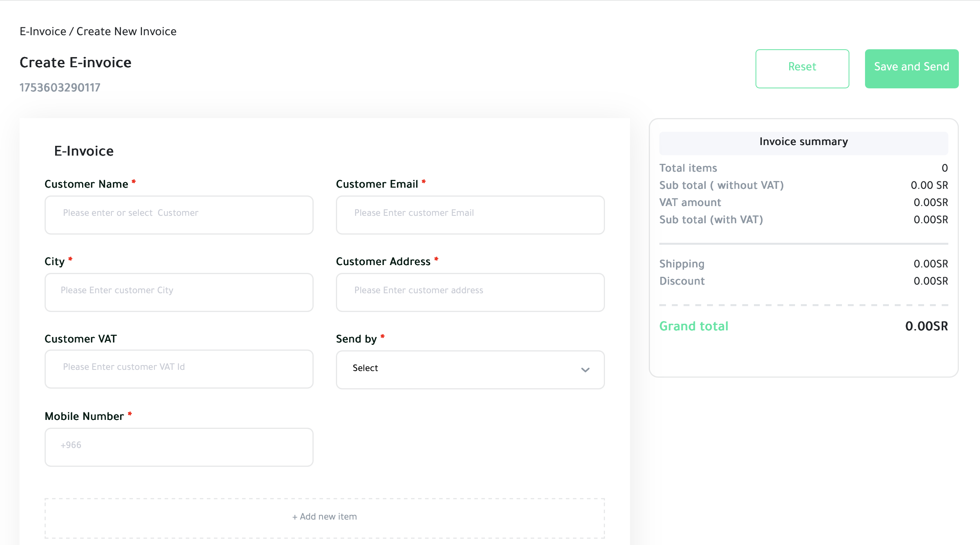Click the invoice number 1753603290117

[x=60, y=88]
